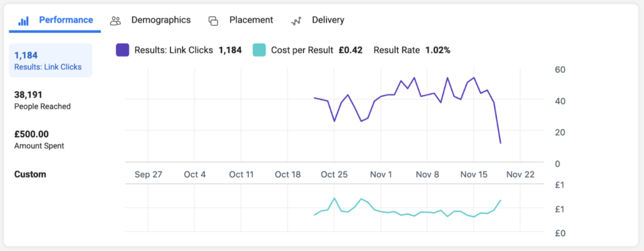The image size is (644, 251).
Task: Click the Result Rate label
Action: 396,51
